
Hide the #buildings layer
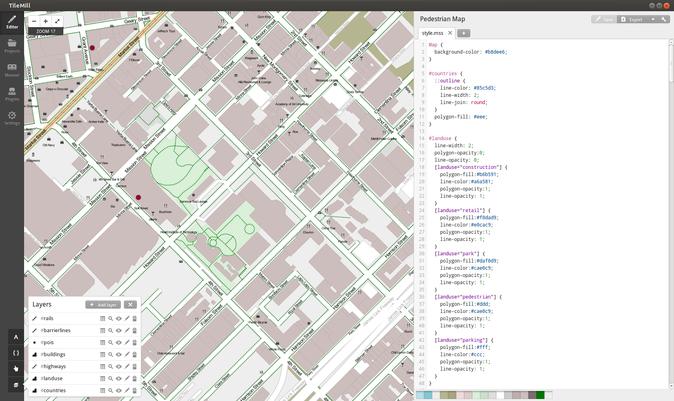point(119,355)
